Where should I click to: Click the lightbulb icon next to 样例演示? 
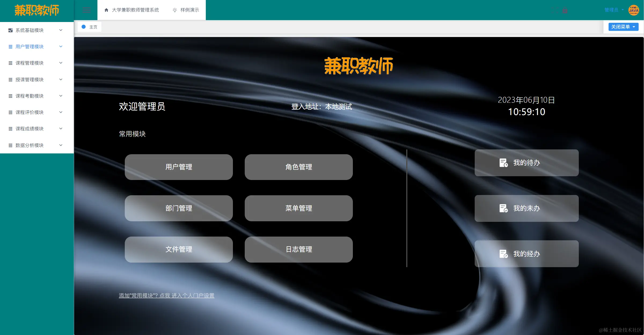[175, 10]
